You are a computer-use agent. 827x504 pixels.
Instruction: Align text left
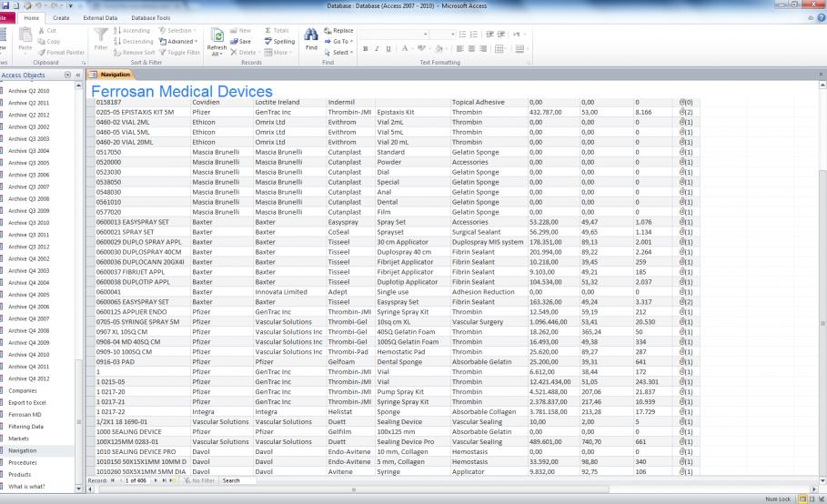click(460, 49)
